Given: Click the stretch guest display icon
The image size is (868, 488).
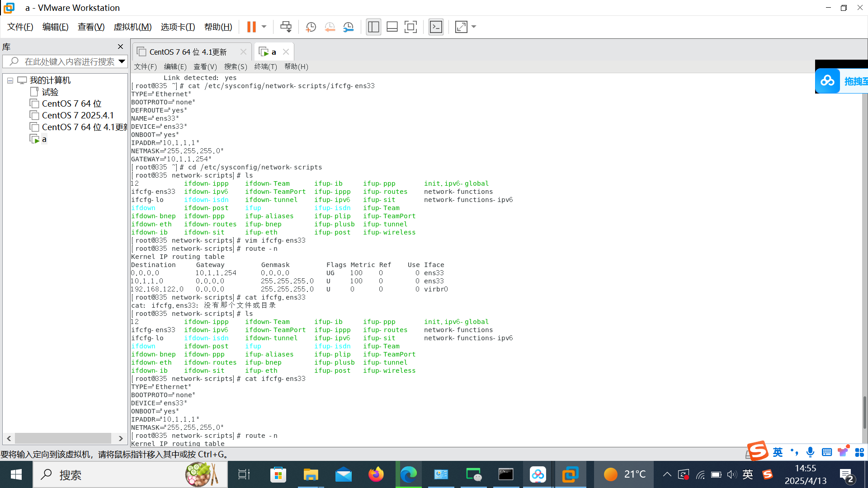Looking at the screenshot, I should pos(461,27).
